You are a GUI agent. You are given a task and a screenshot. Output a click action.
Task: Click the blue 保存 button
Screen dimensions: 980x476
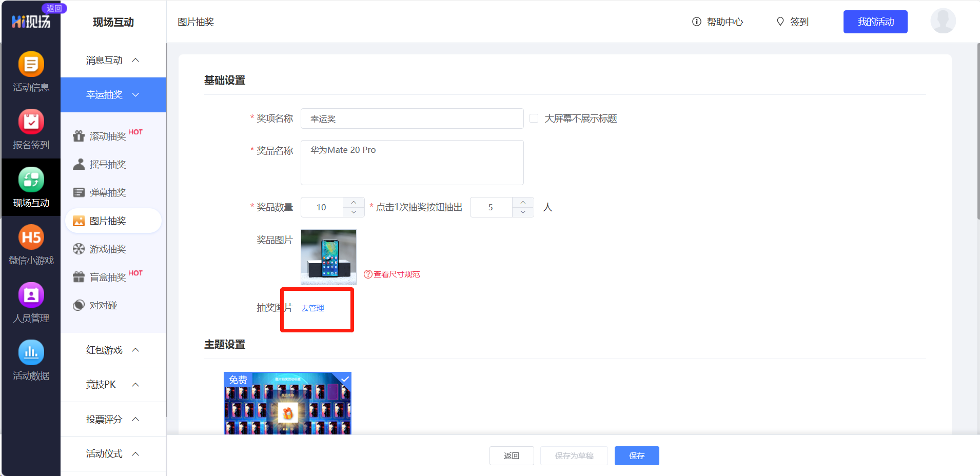click(x=636, y=455)
